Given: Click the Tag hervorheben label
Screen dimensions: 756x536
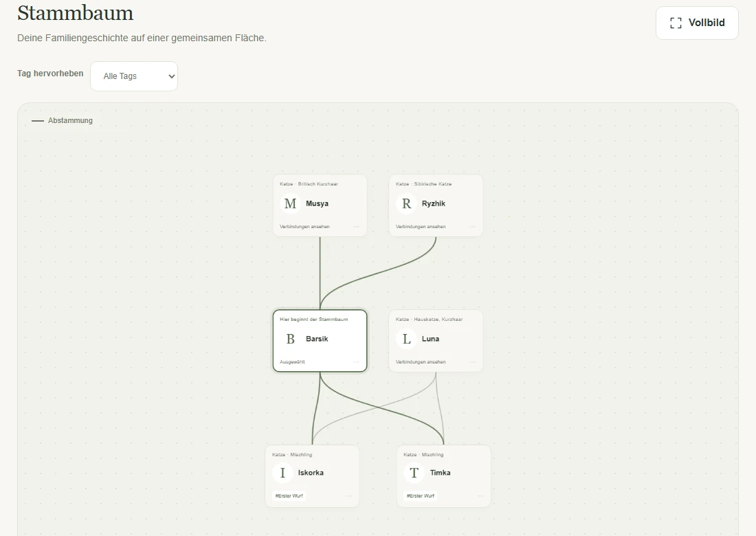Looking at the screenshot, I should [50, 74].
